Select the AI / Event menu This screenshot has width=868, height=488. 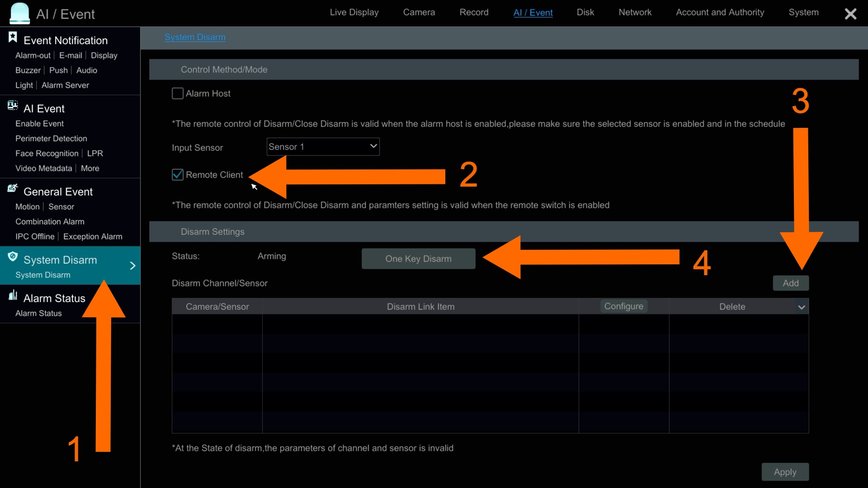(x=533, y=13)
